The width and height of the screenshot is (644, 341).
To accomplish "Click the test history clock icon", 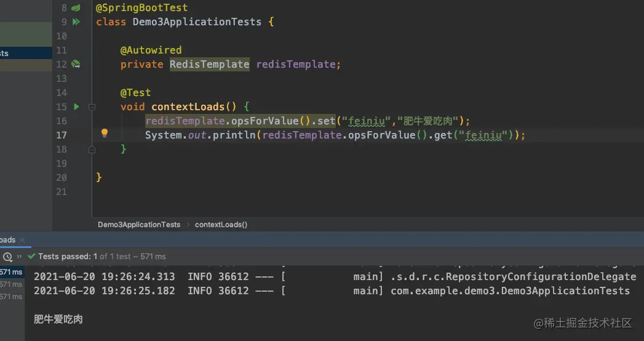I will tap(7, 257).
